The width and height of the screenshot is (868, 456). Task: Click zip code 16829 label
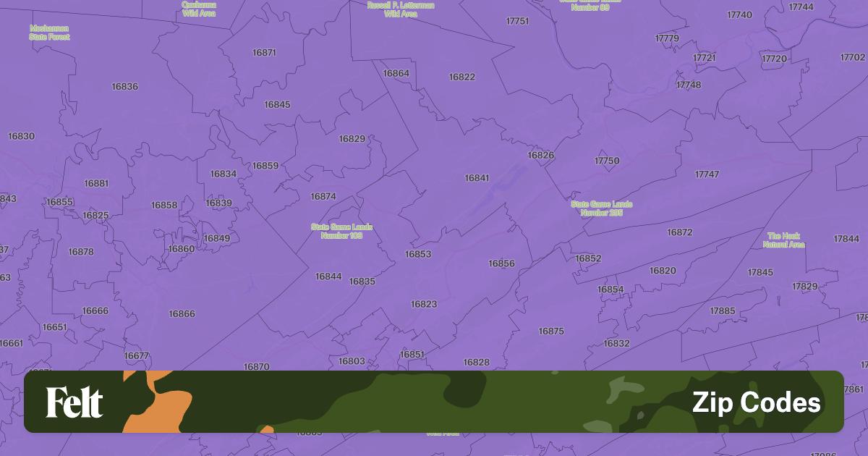(x=352, y=139)
